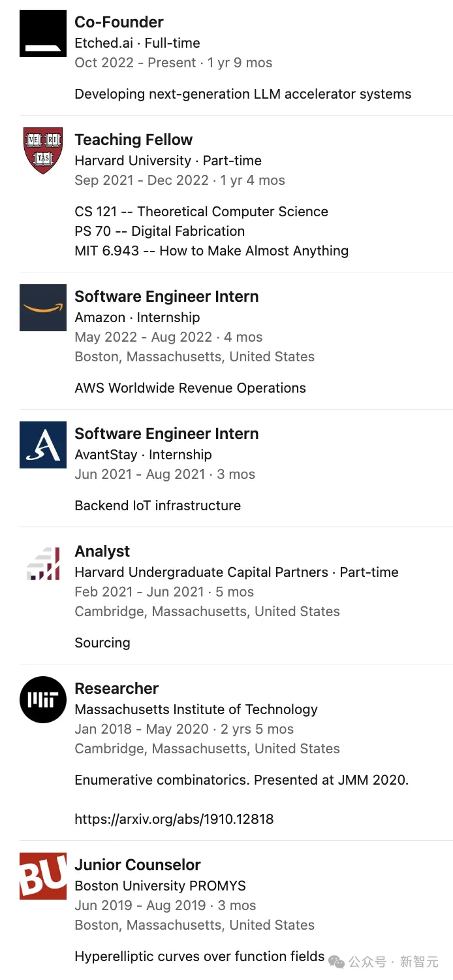Viewport: 453px width, 980px height.
Task: Click the Harvard Undergraduate Capital Partners name
Action: click(201, 572)
